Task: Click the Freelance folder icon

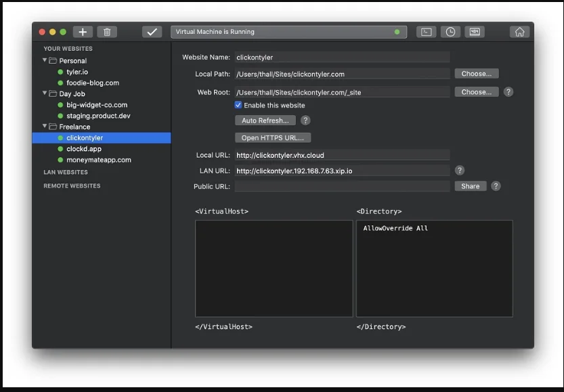Action: [53, 127]
